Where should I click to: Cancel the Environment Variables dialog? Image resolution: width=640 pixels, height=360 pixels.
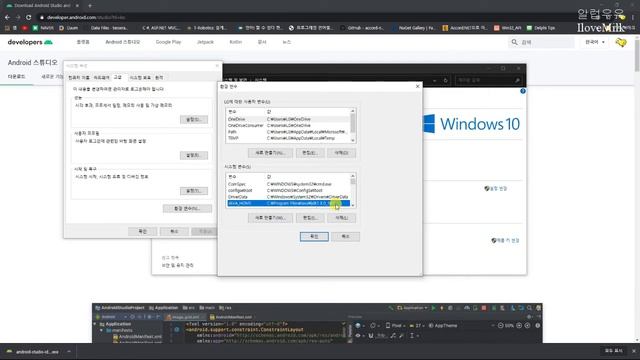tap(345, 236)
